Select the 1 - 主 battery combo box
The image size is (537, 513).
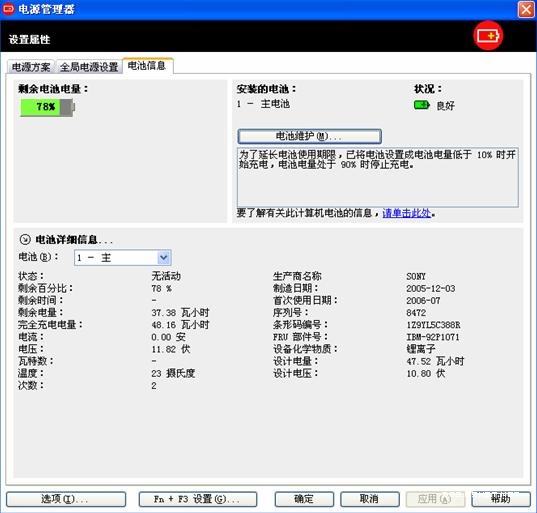[123, 258]
